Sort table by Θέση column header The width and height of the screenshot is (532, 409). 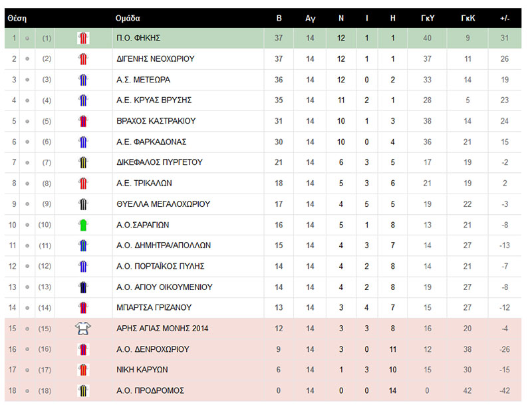tap(16, 19)
